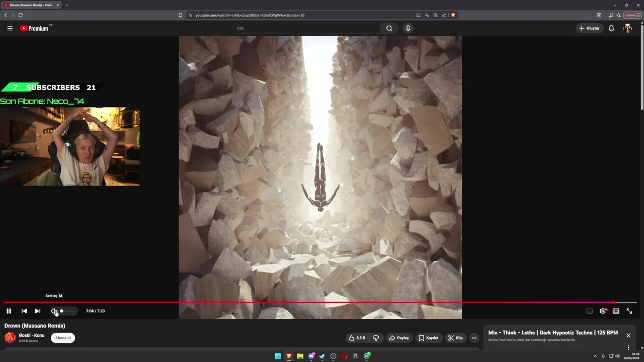Go to YouTube Premium home logo
644x362 pixels.
(34, 28)
